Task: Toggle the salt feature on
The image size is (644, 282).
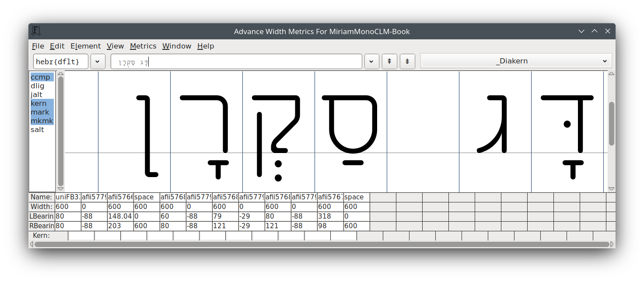Action: (x=37, y=130)
